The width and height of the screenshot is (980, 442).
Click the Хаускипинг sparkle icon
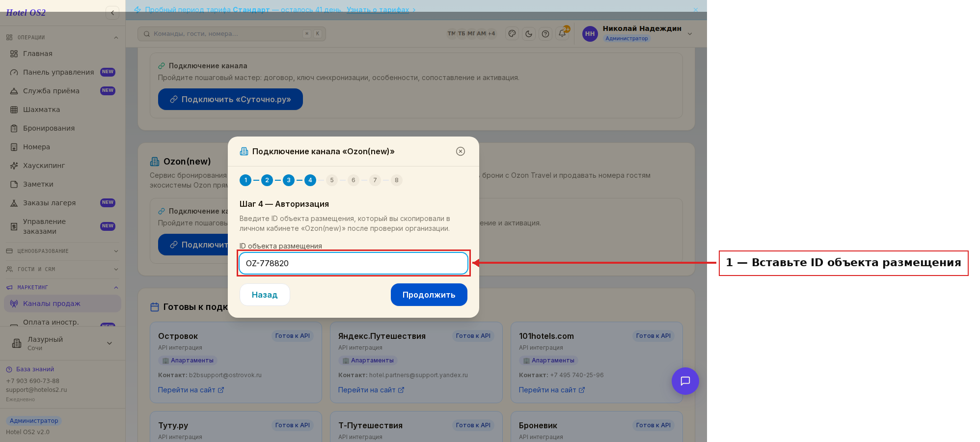click(x=14, y=166)
